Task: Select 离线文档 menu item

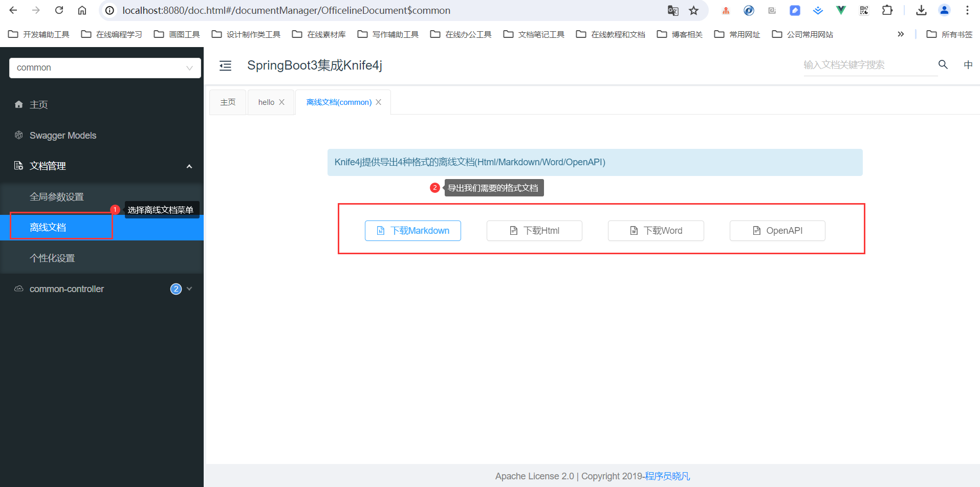Action: click(x=102, y=227)
